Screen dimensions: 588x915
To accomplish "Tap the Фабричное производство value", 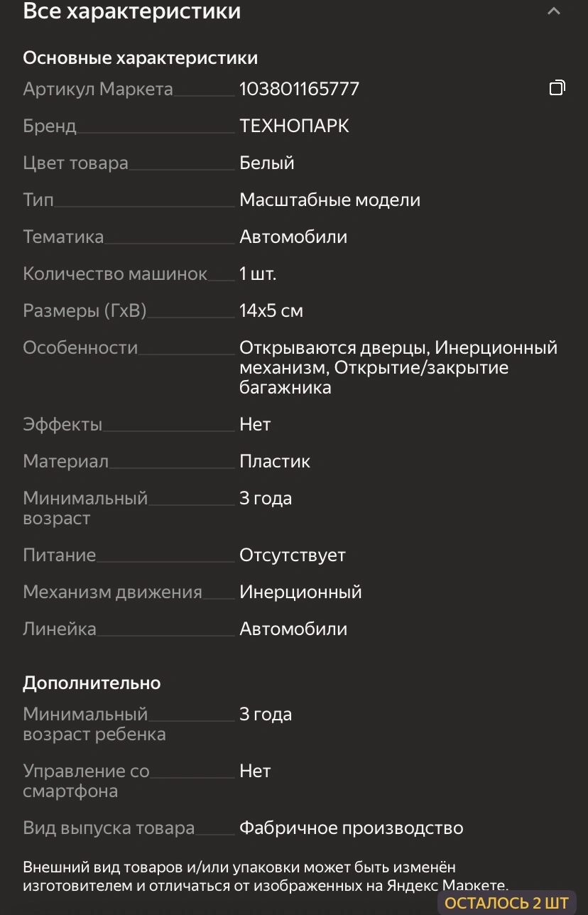I will pos(351,828).
